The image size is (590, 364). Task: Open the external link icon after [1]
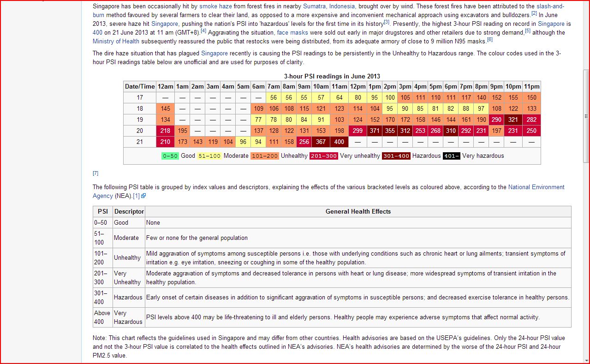point(144,196)
